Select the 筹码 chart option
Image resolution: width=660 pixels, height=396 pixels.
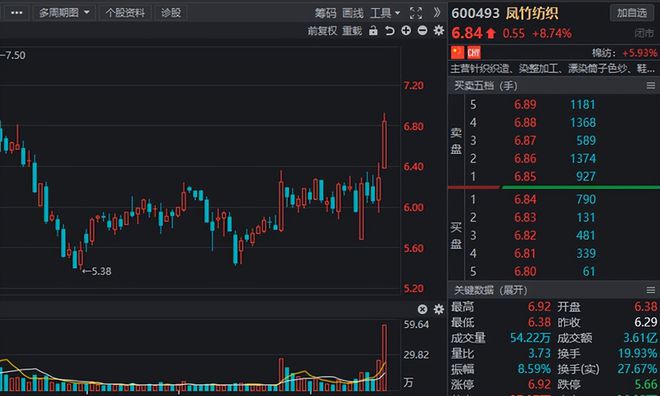tap(325, 13)
